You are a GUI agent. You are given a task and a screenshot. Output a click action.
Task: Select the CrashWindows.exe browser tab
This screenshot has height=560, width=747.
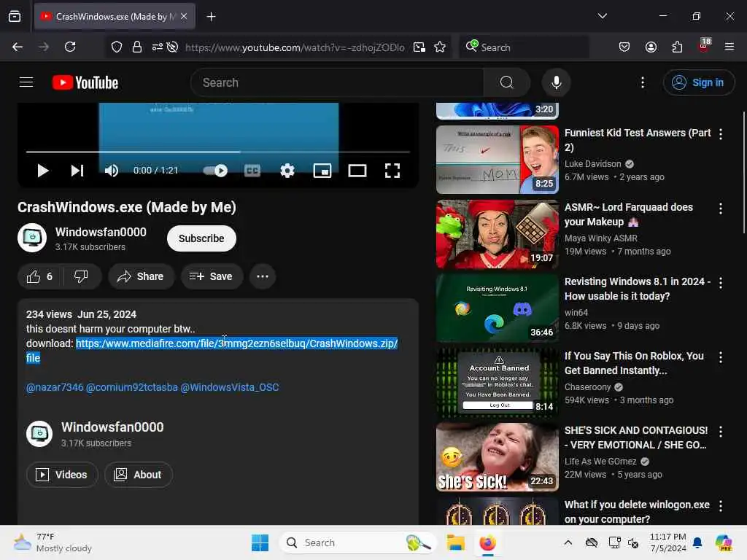115,16
